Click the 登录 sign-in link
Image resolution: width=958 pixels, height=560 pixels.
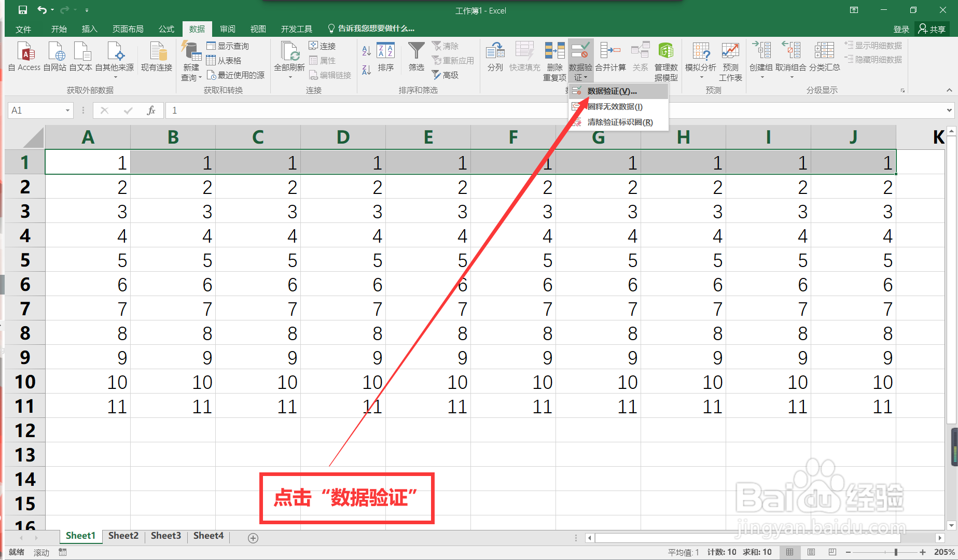pos(901,29)
